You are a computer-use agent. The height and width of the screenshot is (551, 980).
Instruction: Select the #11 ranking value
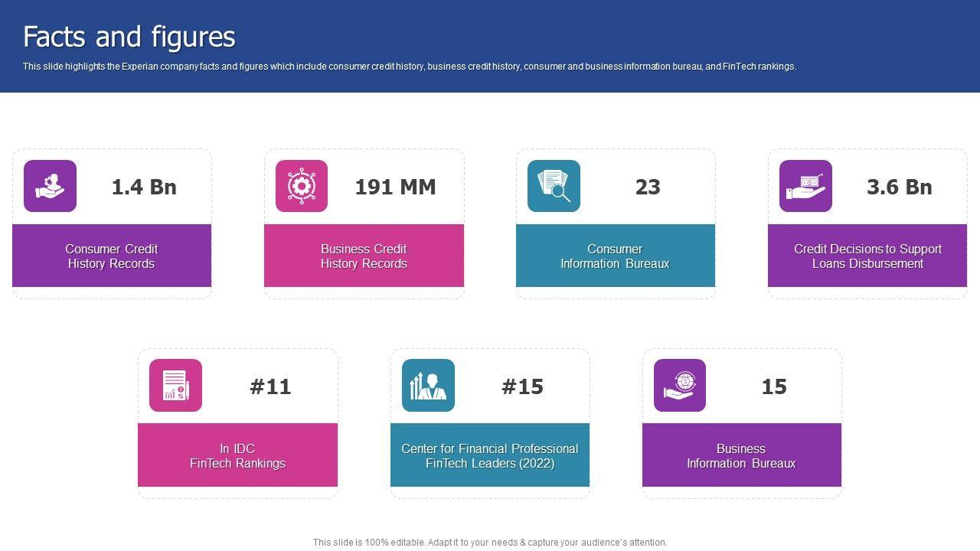[270, 386]
